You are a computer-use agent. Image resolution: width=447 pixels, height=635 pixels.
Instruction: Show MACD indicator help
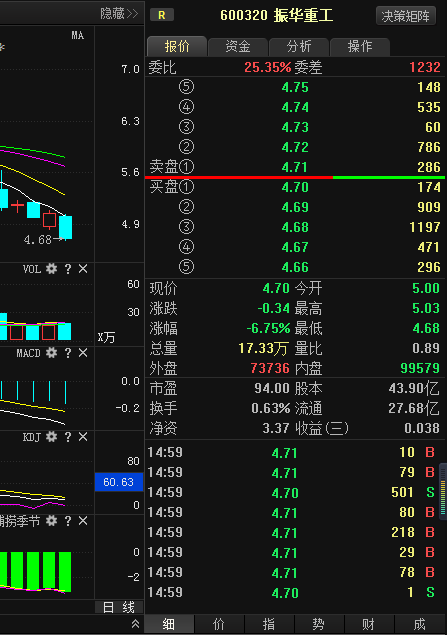click(68, 353)
